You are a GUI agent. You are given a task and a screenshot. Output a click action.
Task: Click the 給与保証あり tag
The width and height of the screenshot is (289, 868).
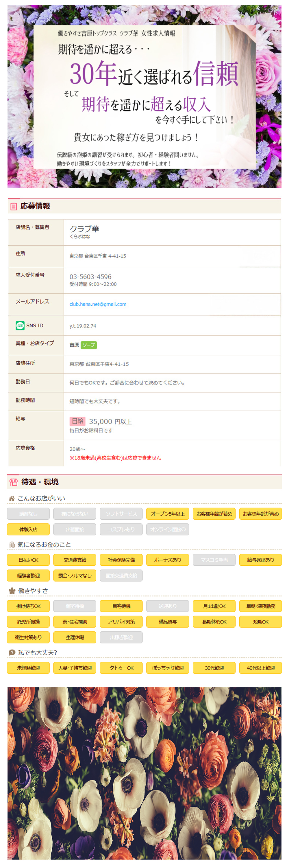coord(260,560)
